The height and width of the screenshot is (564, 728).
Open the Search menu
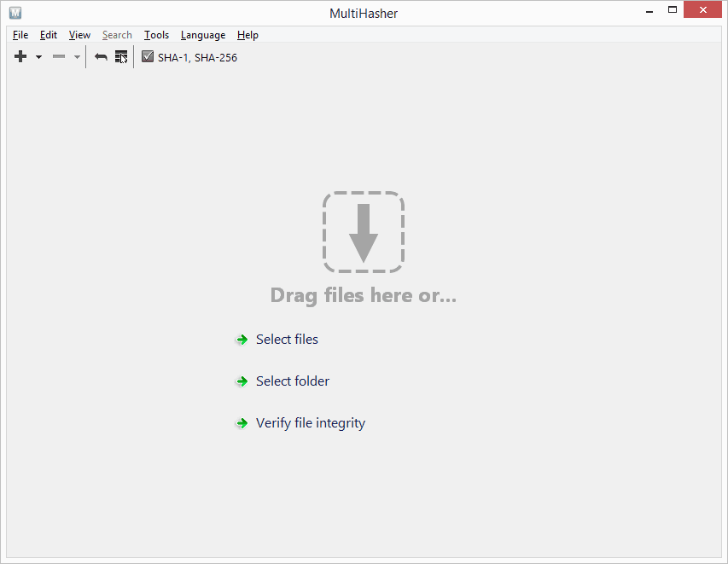(x=117, y=35)
